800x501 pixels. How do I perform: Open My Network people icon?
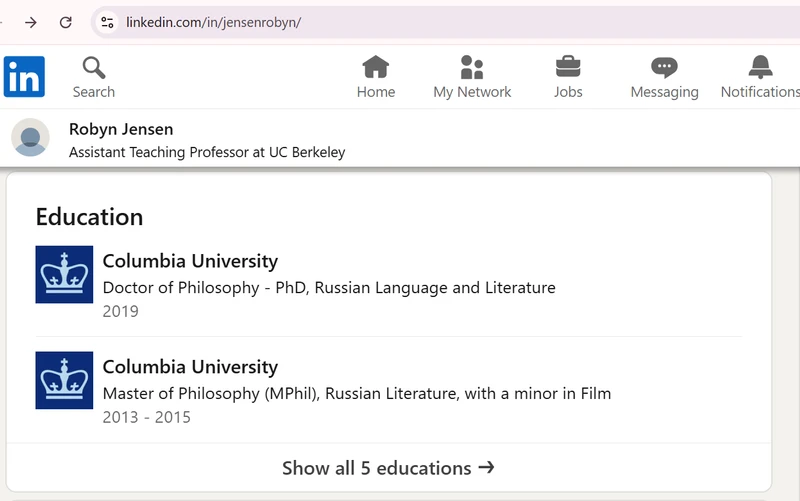(472, 67)
